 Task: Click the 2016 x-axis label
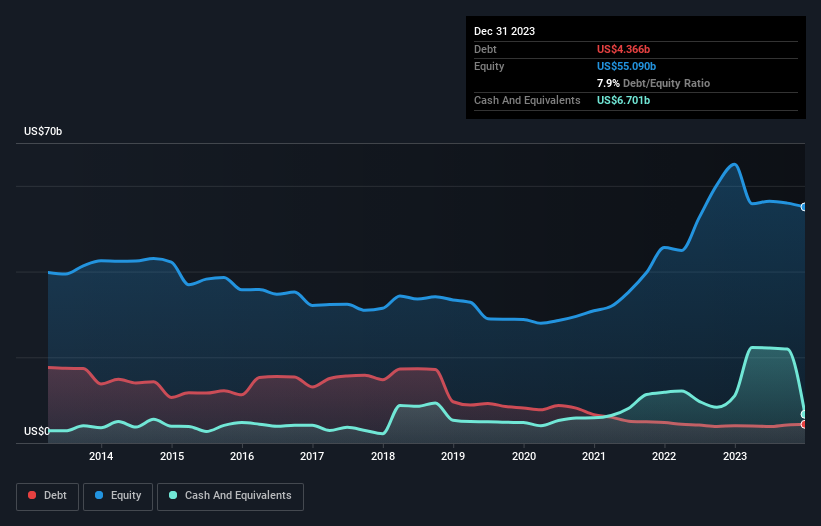pos(242,456)
